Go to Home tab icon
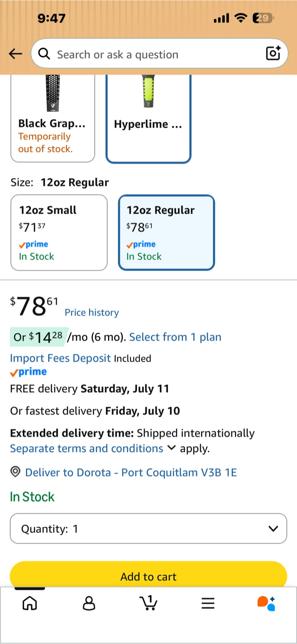The width and height of the screenshot is (297, 644). (29, 603)
